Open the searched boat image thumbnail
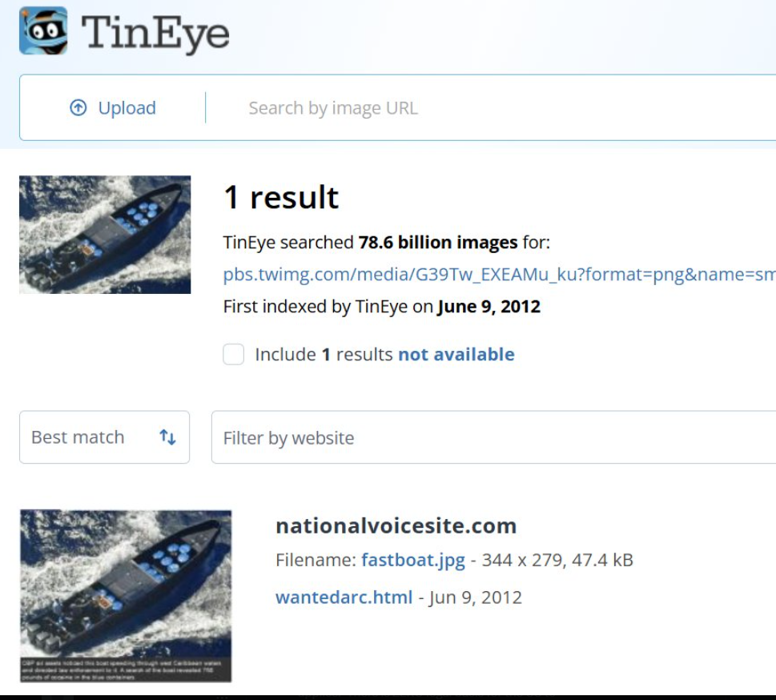 [105, 235]
